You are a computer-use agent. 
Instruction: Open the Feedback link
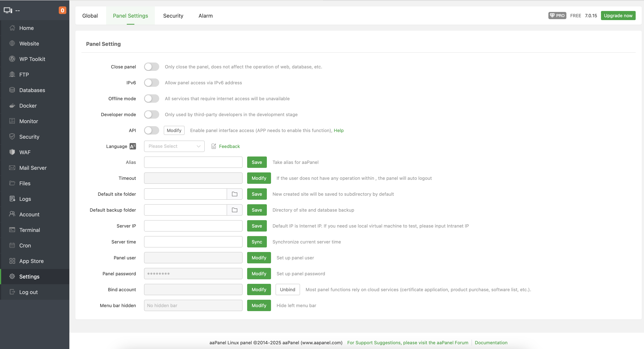pyautogui.click(x=229, y=146)
